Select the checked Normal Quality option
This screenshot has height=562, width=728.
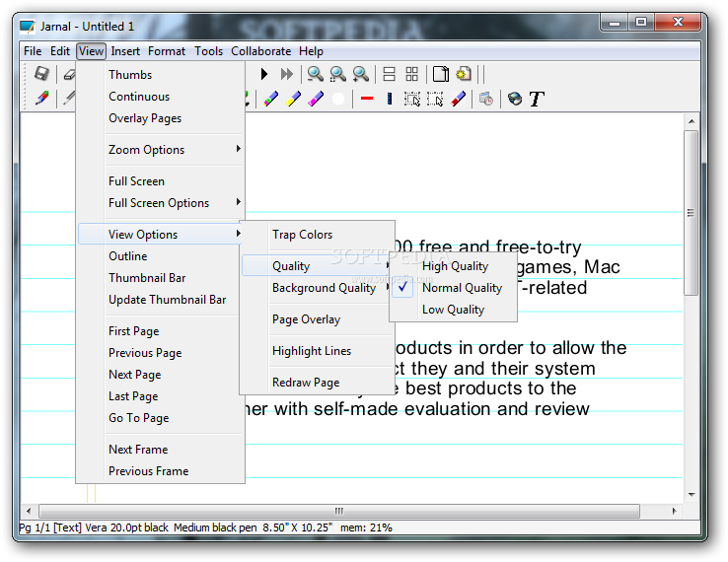tap(454, 288)
